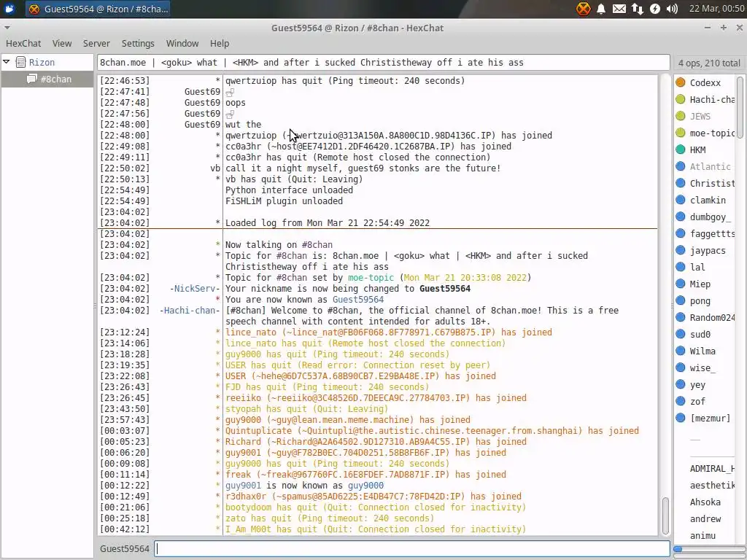Click the blue status icon beside Wilma
747x560 pixels.
[x=681, y=351]
